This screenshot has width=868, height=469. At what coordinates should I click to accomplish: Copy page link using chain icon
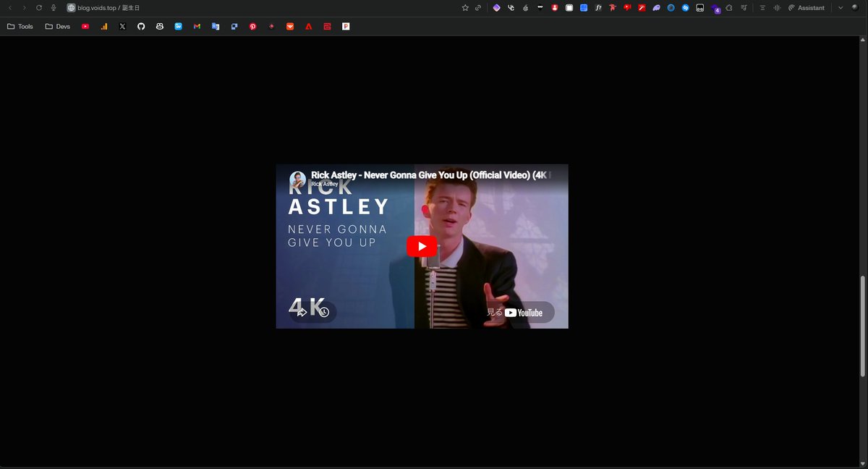click(478, 8)
